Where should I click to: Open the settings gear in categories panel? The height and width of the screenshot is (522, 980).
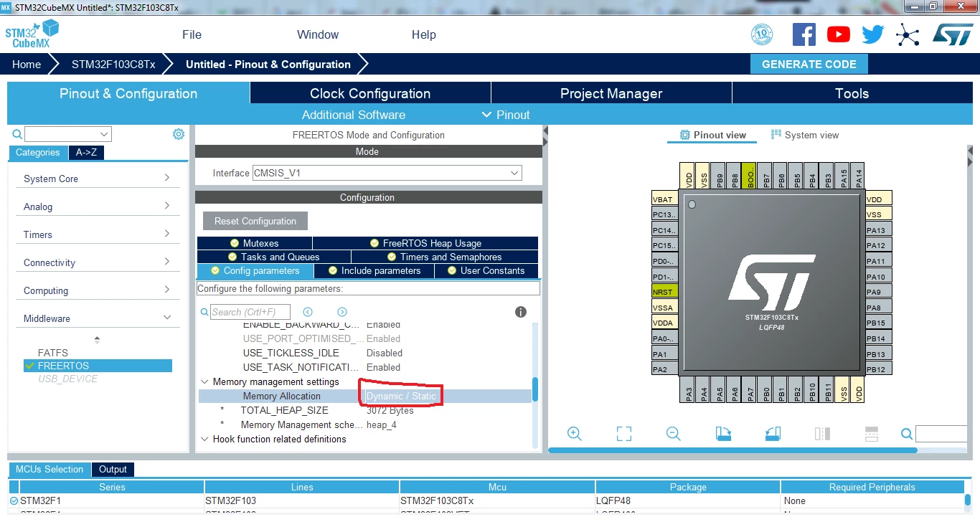(x=179, y=134)
